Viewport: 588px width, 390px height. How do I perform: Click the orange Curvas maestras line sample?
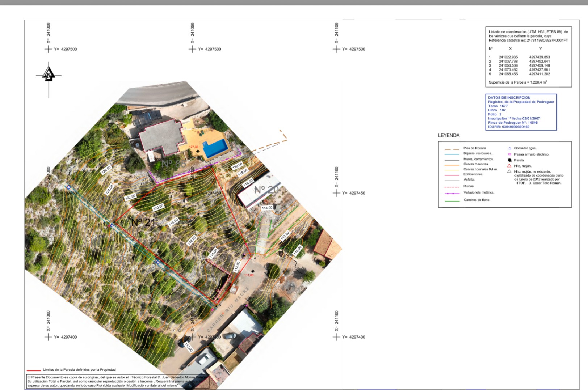[x=451, y=165]
